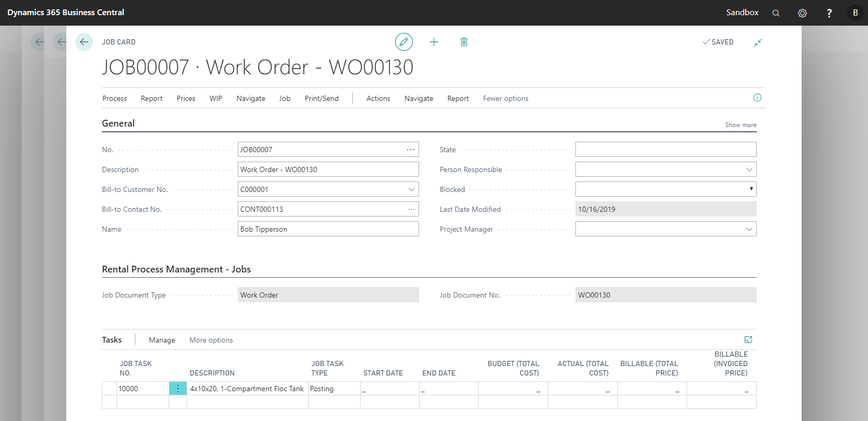Open the Print/Send menu

pyautogui.click(x=321, y=98)
